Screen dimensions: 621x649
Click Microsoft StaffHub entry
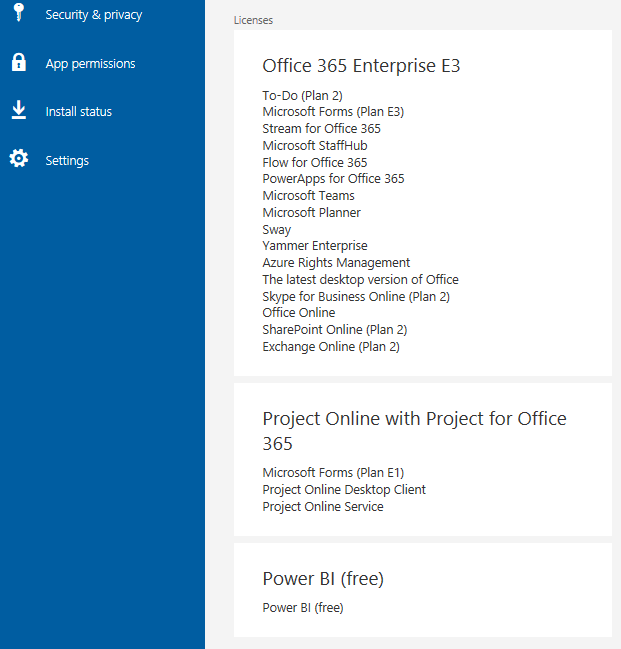click(315, 146)
